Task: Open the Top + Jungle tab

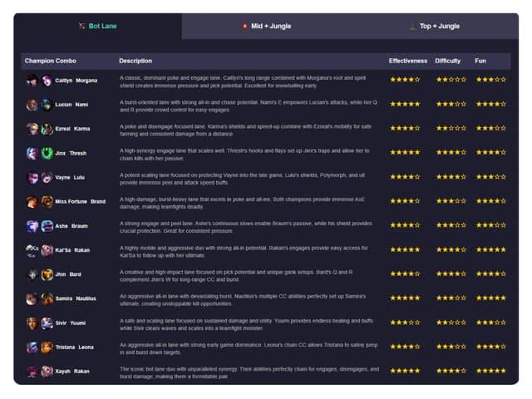Action: pyautogui.click(x=434, y=26)
